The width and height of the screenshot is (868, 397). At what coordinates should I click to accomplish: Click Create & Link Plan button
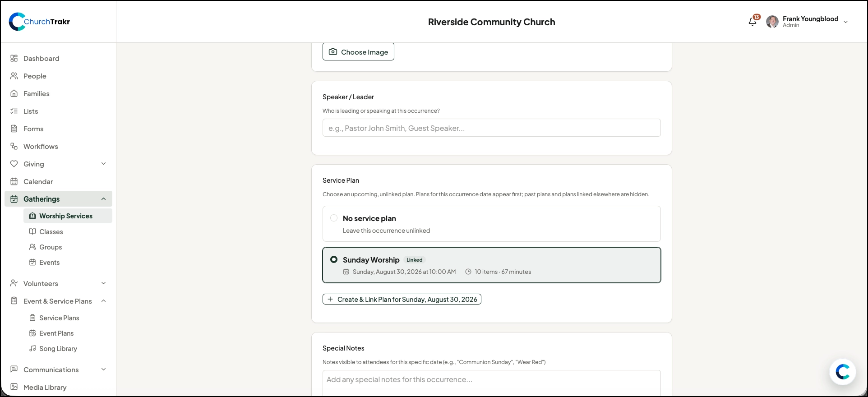[402, 299]
